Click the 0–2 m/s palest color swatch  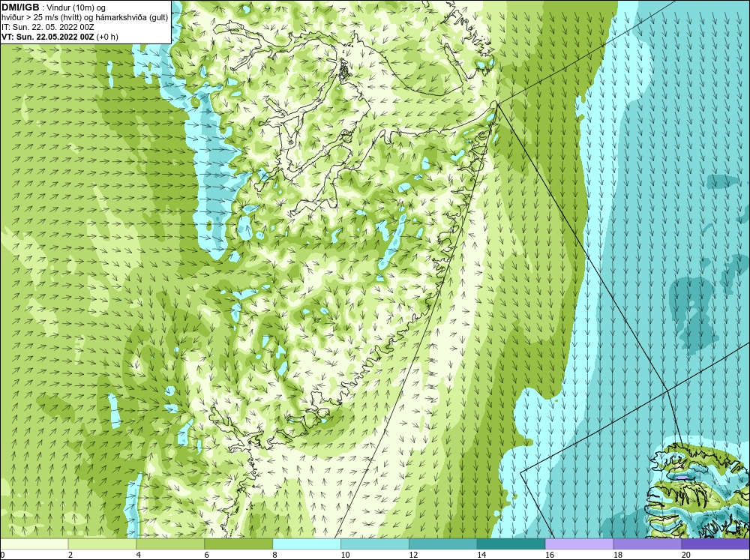tap(34, 544)
